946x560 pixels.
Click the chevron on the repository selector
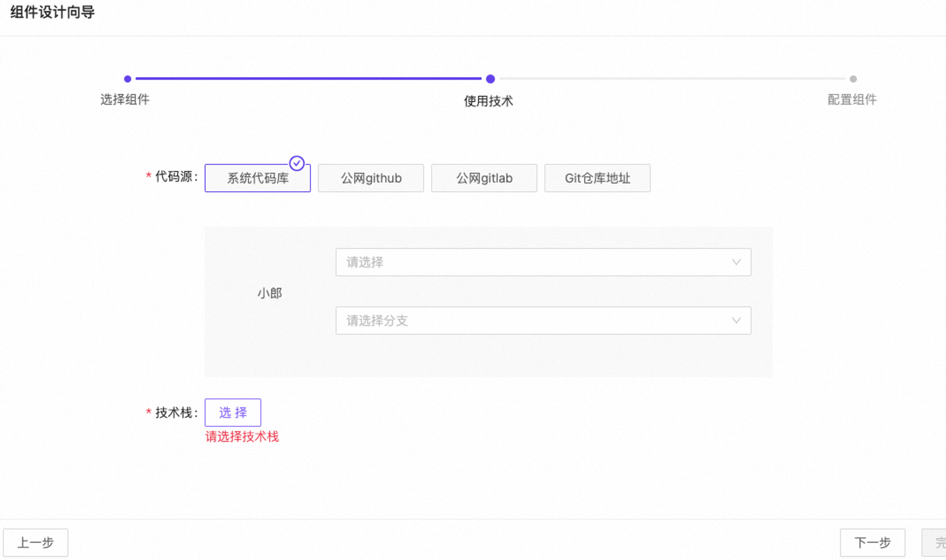(736, 262)
